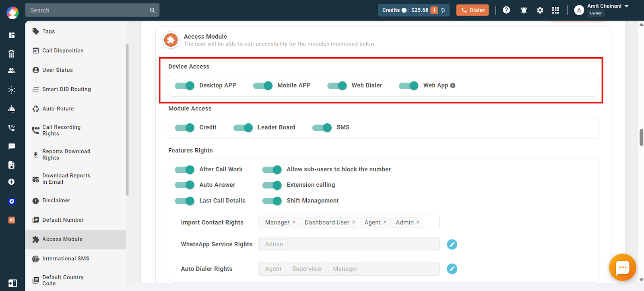The width and height of the screenshot is (644, 291).
Task: Toggle Shift Management switch
Action: click(x=272, y=201)
